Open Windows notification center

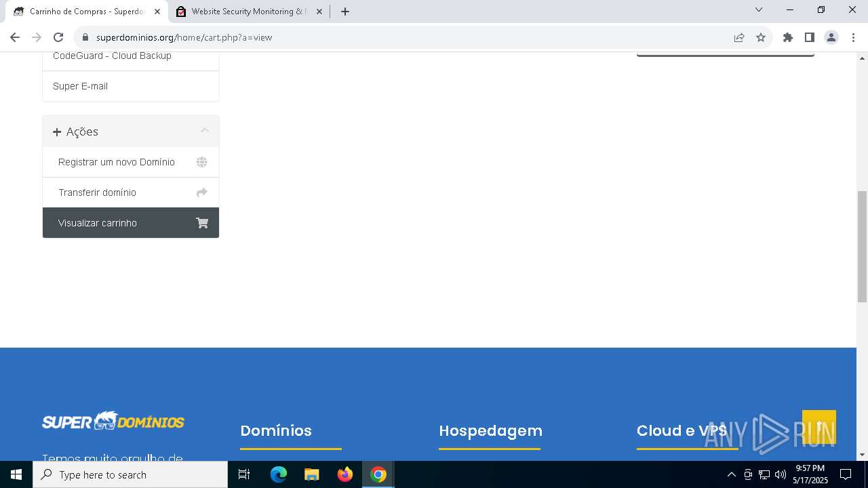pyautogui.click(x=846, y=474)
